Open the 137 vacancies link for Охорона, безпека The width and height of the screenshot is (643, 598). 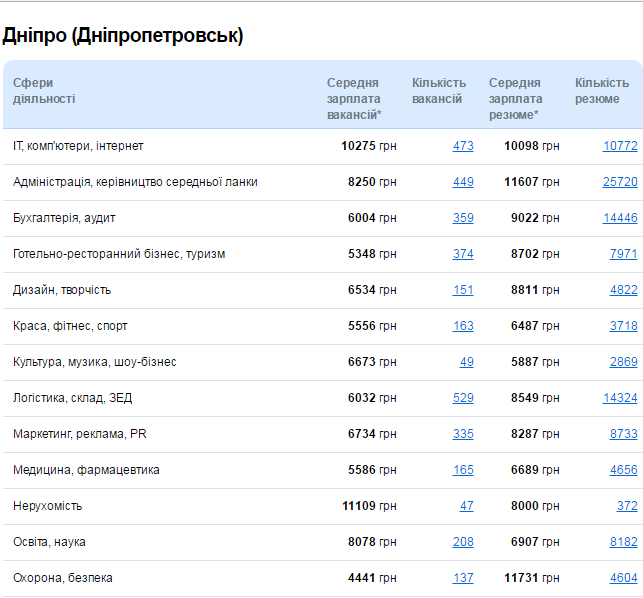point(463,578)
